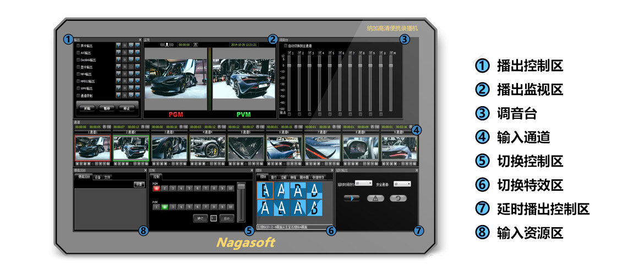Click the transition T-bar slider handle
This screenshot has width=644, height=275.
[241, 186]
